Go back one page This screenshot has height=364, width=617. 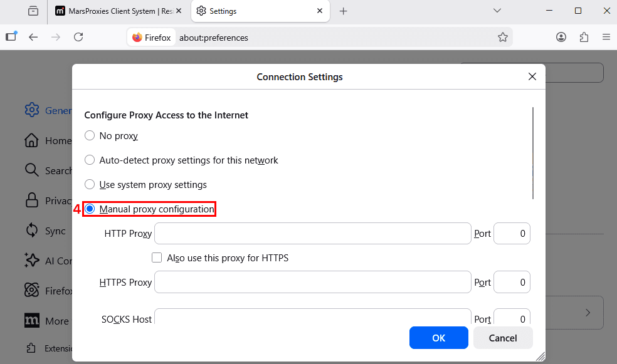tap(33, 37)
